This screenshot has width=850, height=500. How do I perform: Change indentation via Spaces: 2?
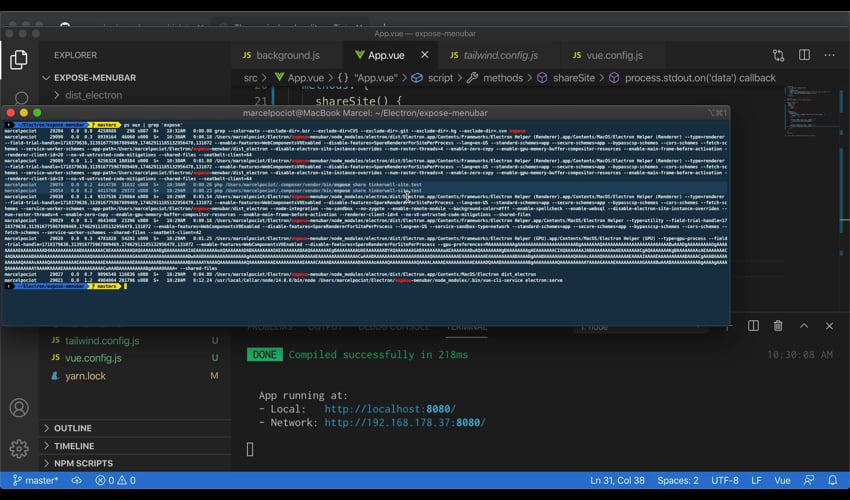[678, 480]
